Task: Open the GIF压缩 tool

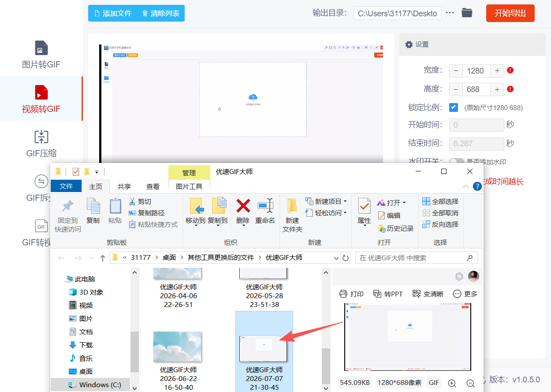Action: tap(41, 143)
